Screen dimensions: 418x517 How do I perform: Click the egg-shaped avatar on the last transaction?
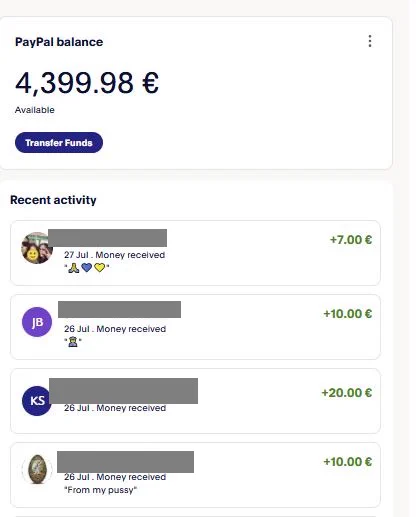tap(37, 469)
